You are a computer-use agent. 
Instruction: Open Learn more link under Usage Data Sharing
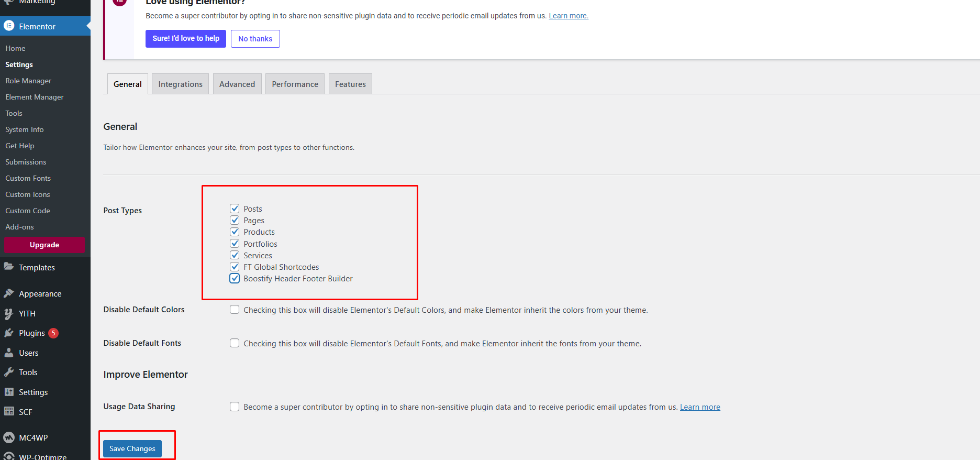click(x=700, y=407)
